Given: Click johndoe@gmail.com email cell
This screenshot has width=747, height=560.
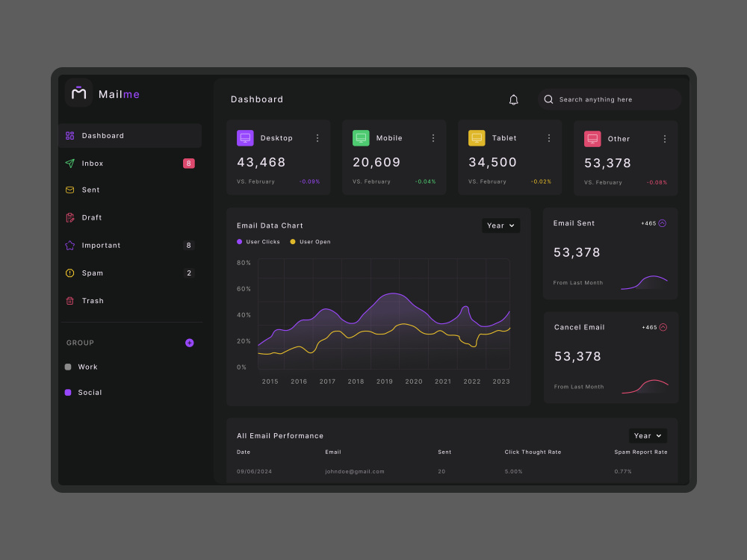Looking at the screenshot, I should [x=354, y=471].
